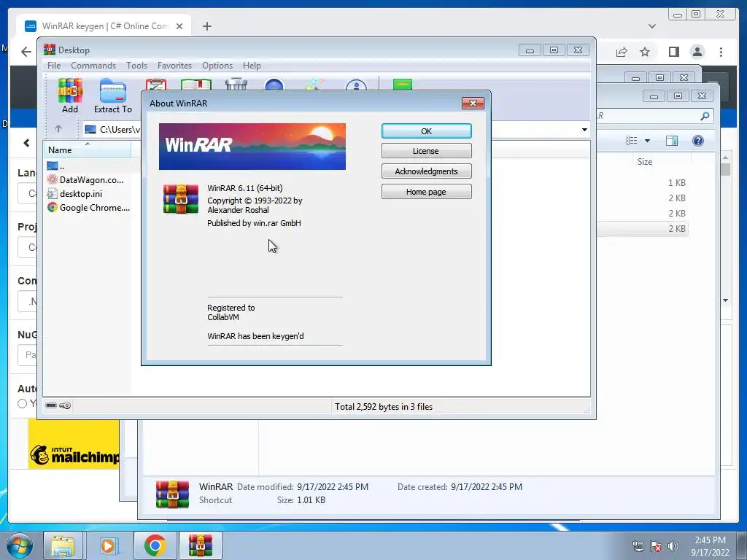The height and width of the screenshot is (560, 747).
Task: Click the key icon in WinRAR status bar
Action: pyautogui.click(x=65, y=405)
